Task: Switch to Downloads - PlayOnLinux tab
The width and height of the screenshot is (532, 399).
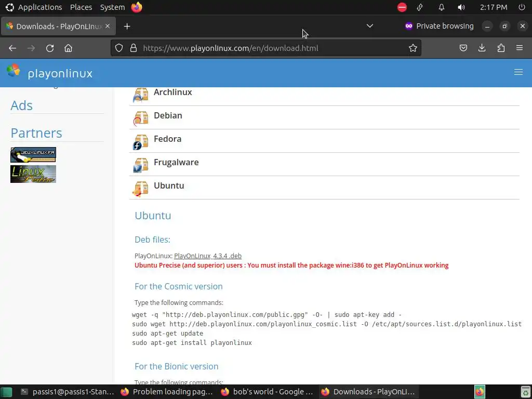Action: tap(58, 26)
